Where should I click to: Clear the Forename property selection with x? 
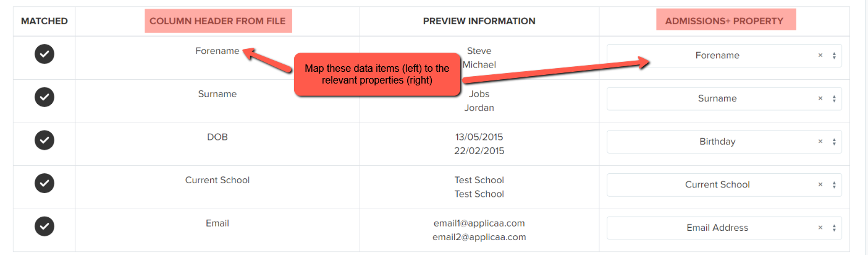coord(820,55)
